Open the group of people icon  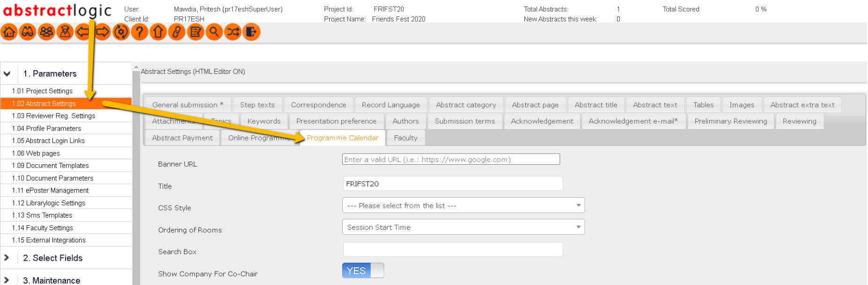click(46, 32)
